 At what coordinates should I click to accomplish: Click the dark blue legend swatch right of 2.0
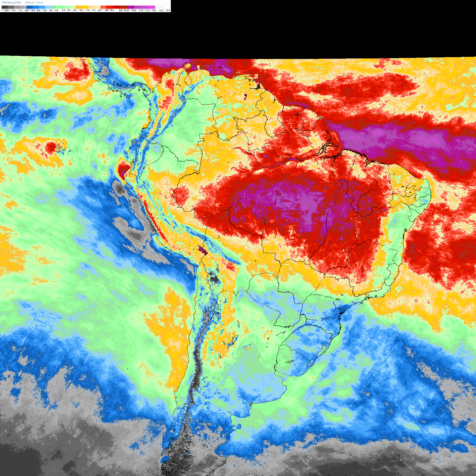click(x=29, y=7)
